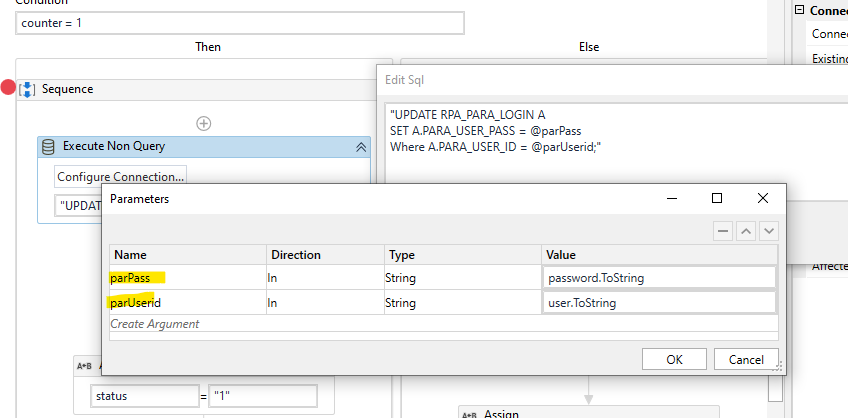Click the plus icon to add activity
848x418 pixels.
click(204, 123)
